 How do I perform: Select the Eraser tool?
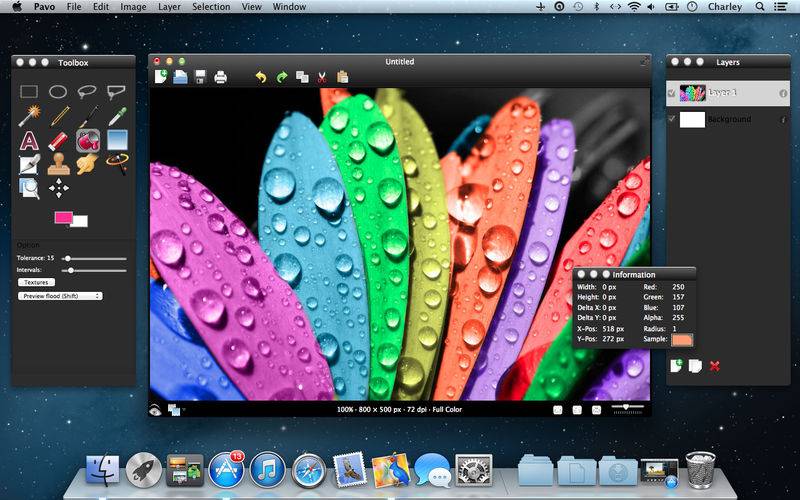(x=58, y=141)
